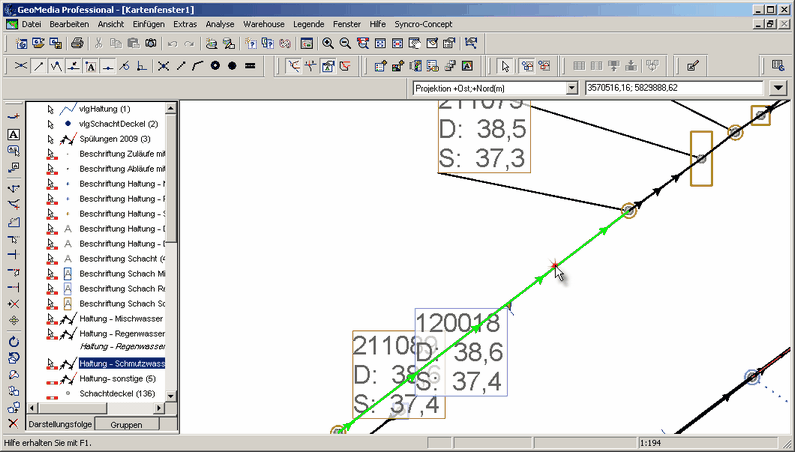Toggle selectability arrow for Spülungen 2009 layer
This screenshot has height=452, width=795.
[51, 139]
